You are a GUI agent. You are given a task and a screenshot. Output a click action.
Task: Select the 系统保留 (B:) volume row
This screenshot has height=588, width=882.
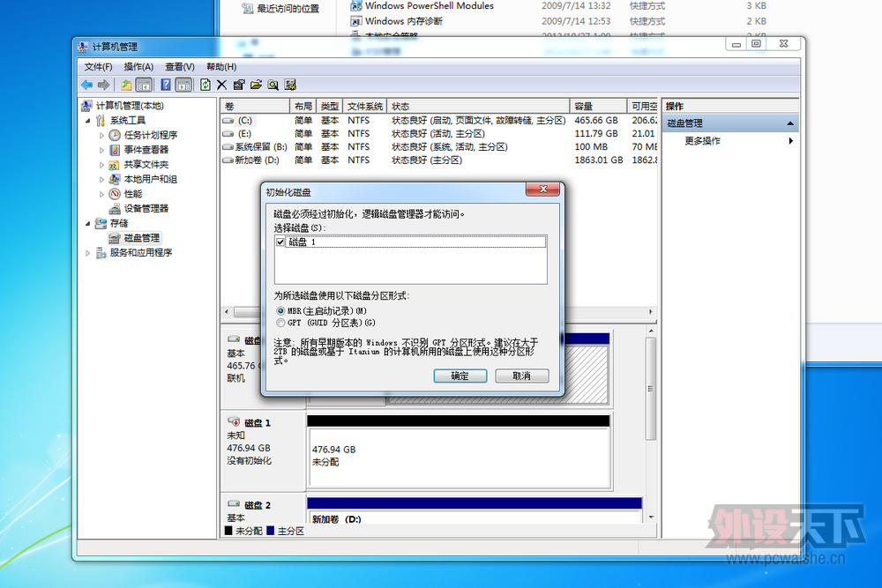pos(438,146)
